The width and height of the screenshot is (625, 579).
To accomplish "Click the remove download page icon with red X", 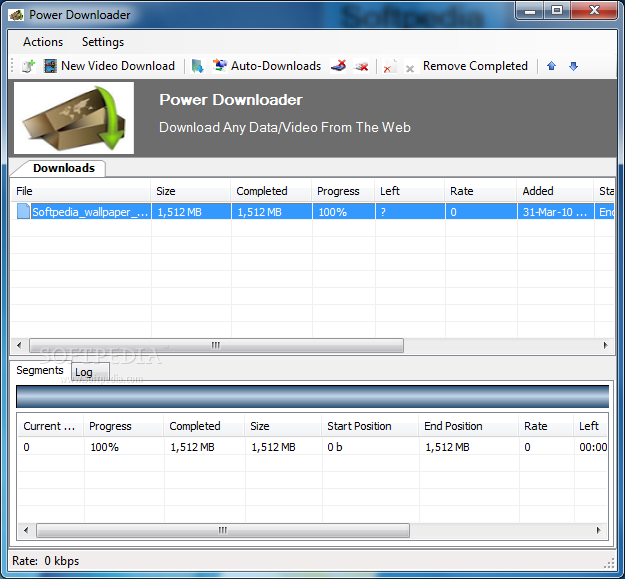I will click(x=389, y=67).
